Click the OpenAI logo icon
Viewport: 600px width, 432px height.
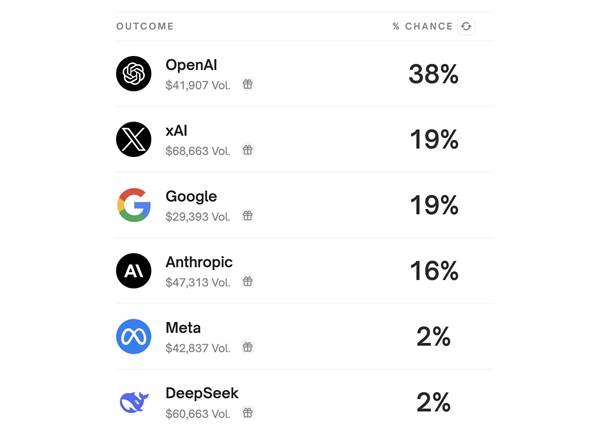[134, 73]
